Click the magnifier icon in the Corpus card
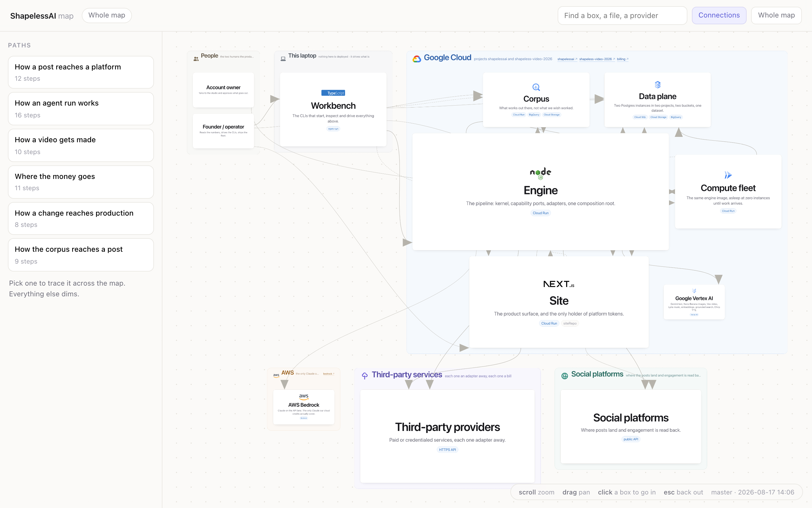 [x=536, y=87]
